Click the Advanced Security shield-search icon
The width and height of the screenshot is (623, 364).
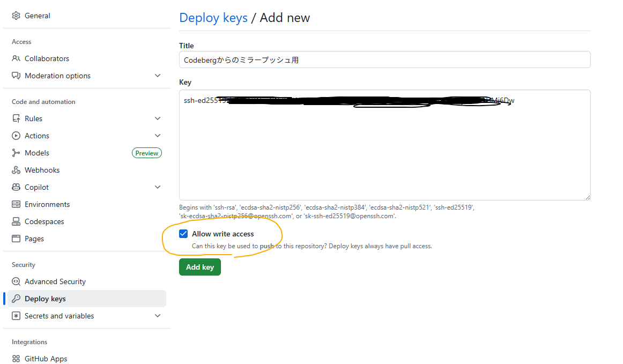click(16, 281)
